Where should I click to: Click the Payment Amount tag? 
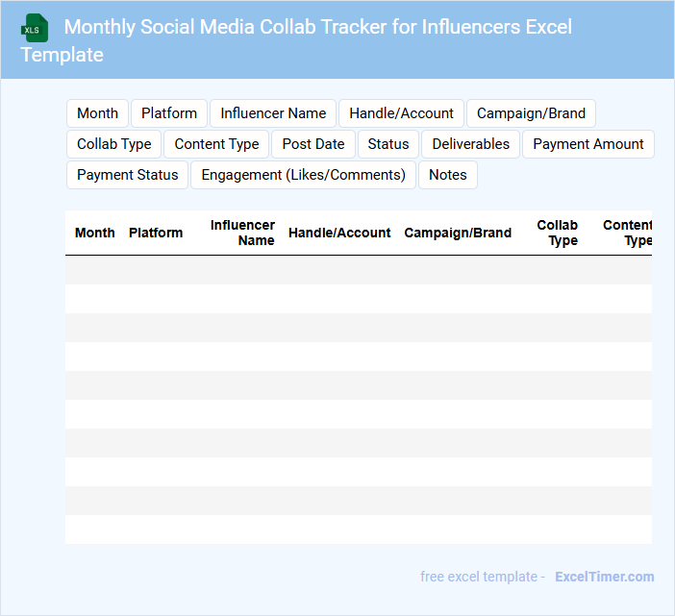pos(588,144)
